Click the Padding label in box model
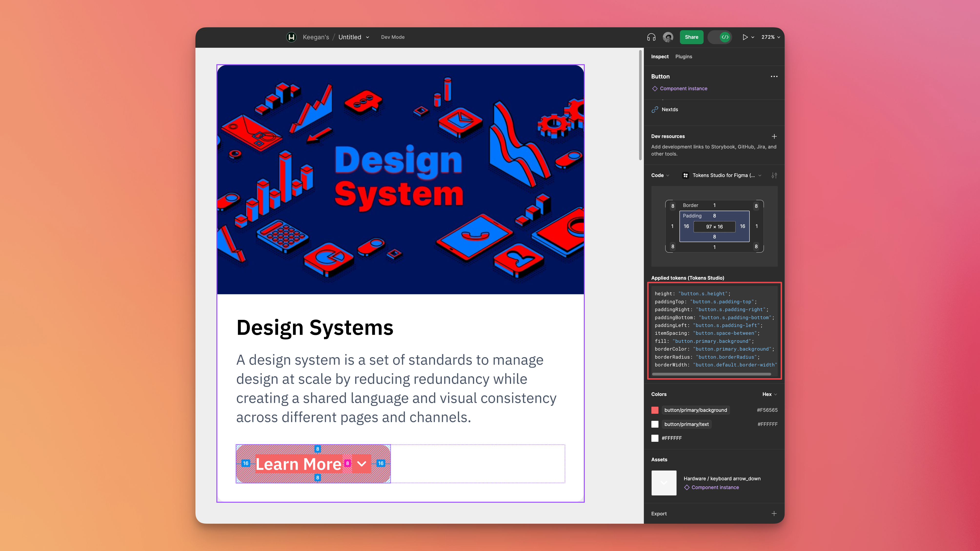 tap(692, 216)
